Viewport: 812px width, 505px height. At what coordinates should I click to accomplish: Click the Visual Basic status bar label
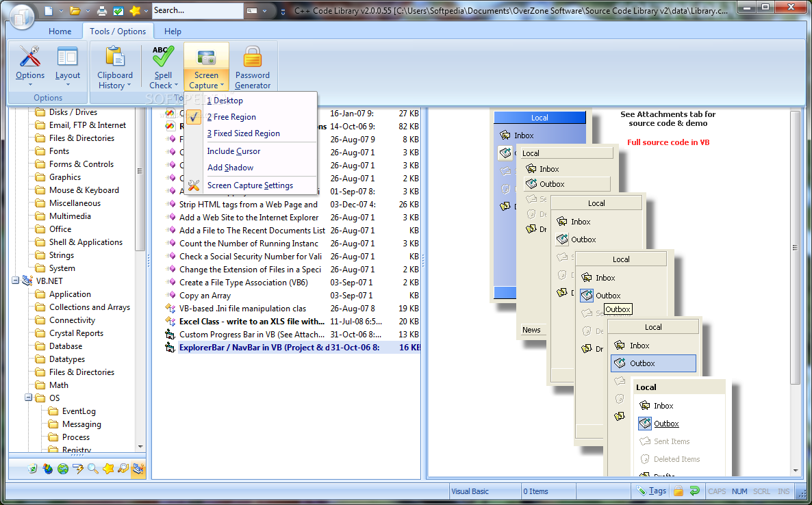pos(470,491)
